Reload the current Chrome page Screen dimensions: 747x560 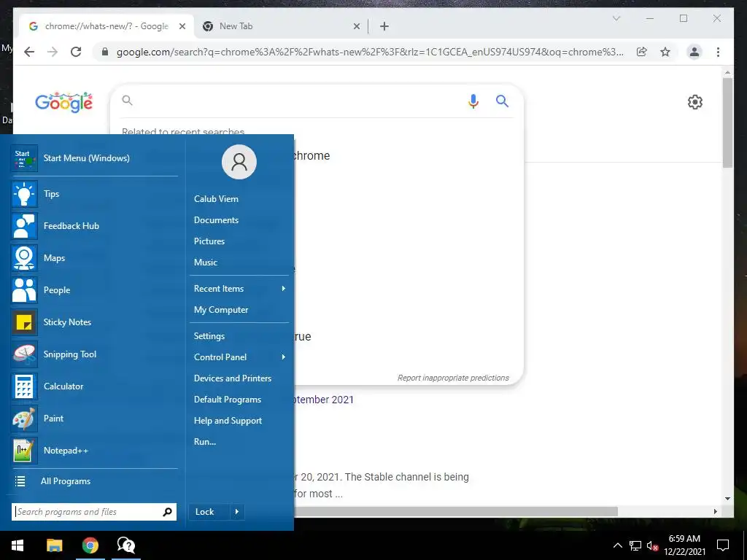coord(76,52)
